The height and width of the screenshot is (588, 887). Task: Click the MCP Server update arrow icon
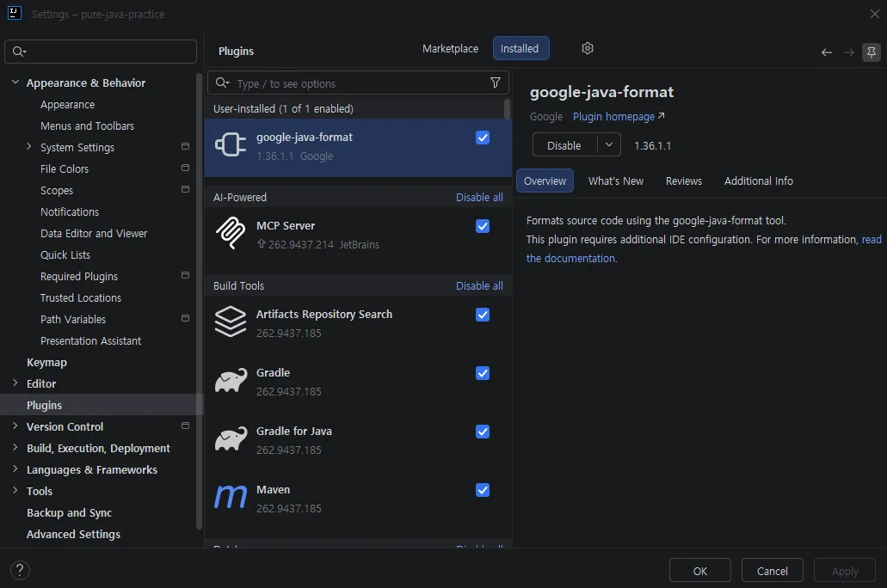pyautogui.click(x=262, y=243)
